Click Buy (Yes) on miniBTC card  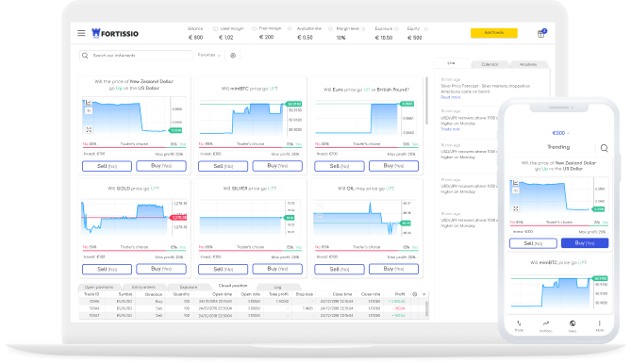[x=277, y=166]
